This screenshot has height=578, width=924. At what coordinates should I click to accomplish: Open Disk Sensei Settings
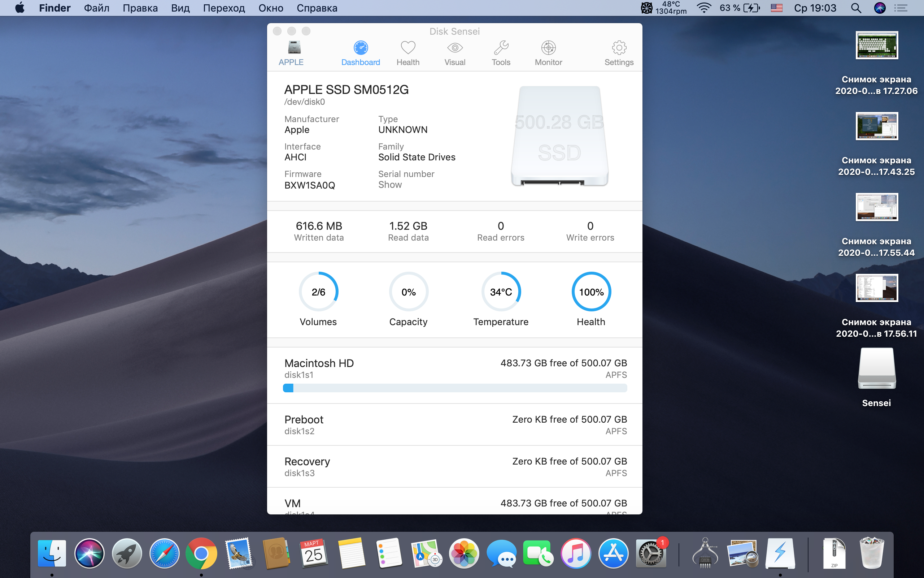(619, 53)
